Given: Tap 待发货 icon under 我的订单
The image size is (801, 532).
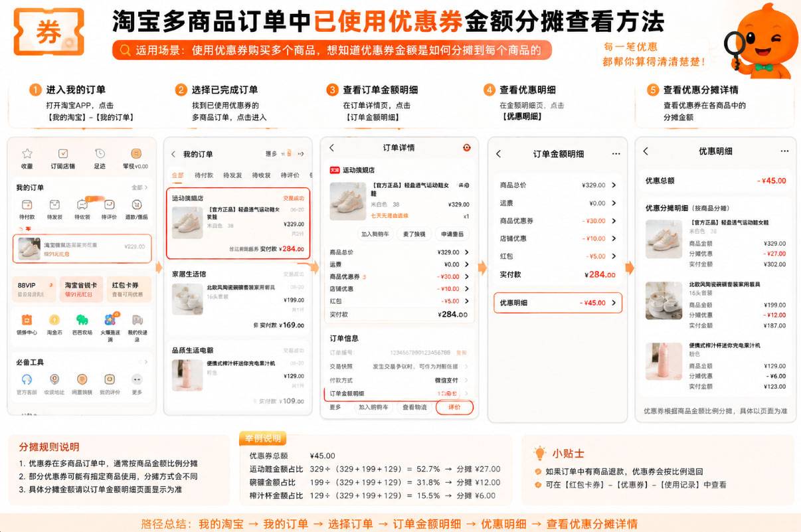Looking at the screenshot, I should [x=54, y=205].
